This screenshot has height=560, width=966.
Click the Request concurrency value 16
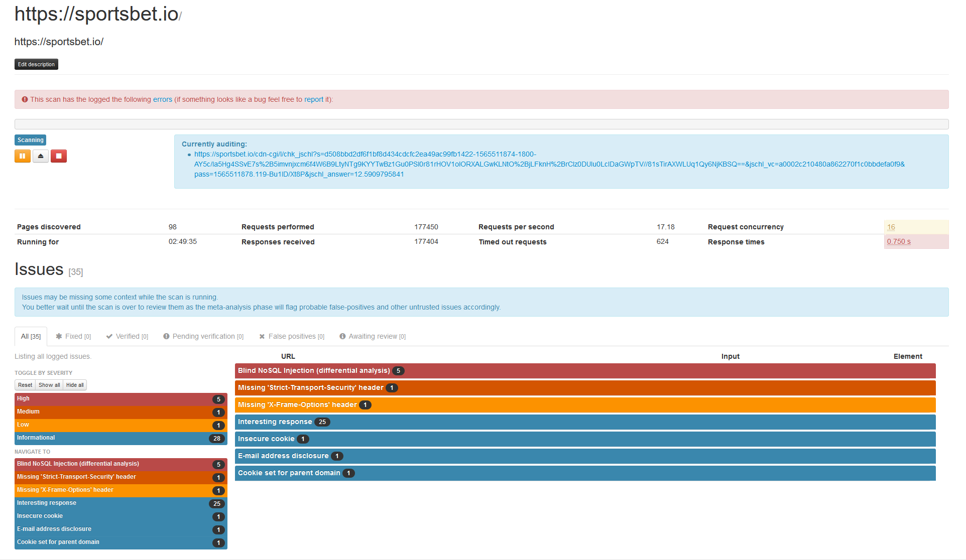point(891,227)
